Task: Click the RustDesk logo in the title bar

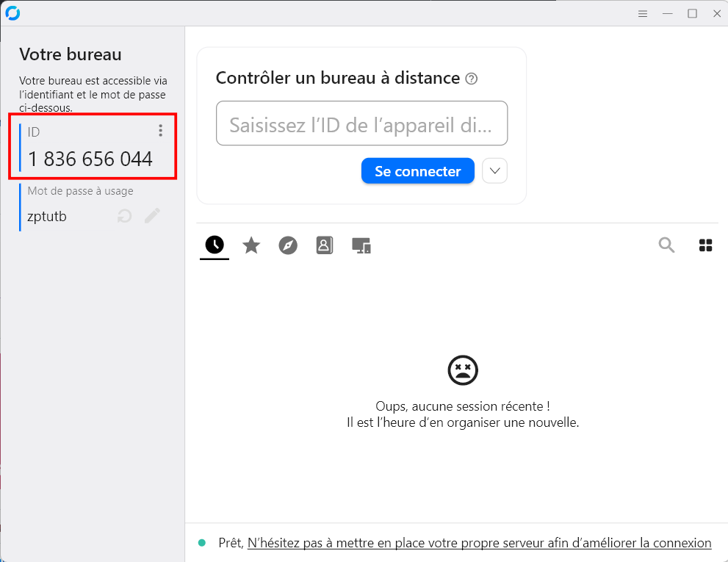Action: [x=12, y=12]
